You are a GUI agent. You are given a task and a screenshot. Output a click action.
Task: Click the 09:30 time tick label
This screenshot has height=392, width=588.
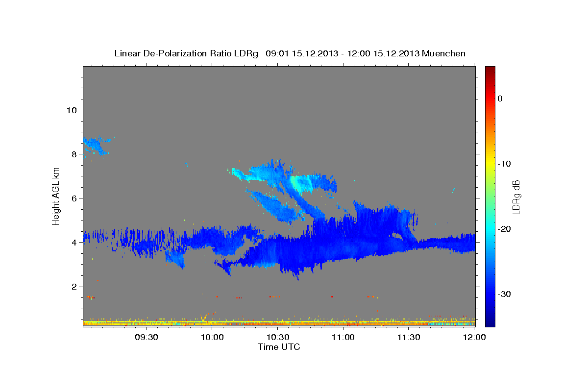pos(147,337)
